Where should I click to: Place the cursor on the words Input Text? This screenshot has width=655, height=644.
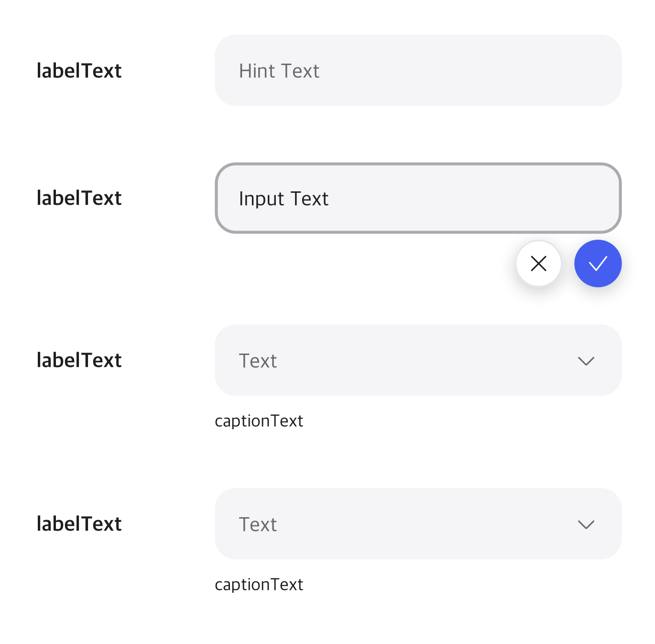(x=284, y=199)
